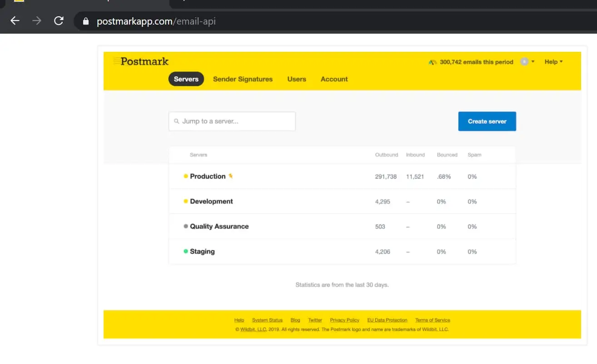Click the Wildbit, LLC copyright link
597x364 pixels.
(x=254, y=329)
